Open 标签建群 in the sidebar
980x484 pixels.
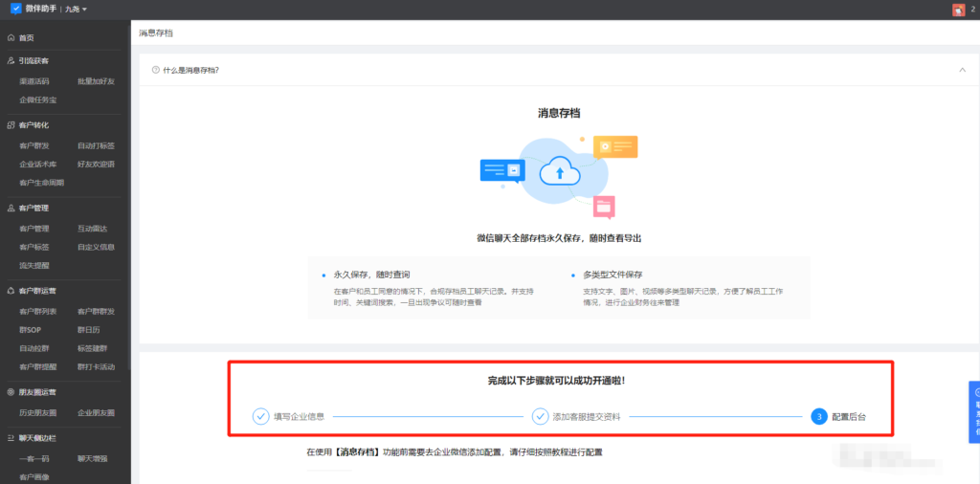tap(92, 348)
